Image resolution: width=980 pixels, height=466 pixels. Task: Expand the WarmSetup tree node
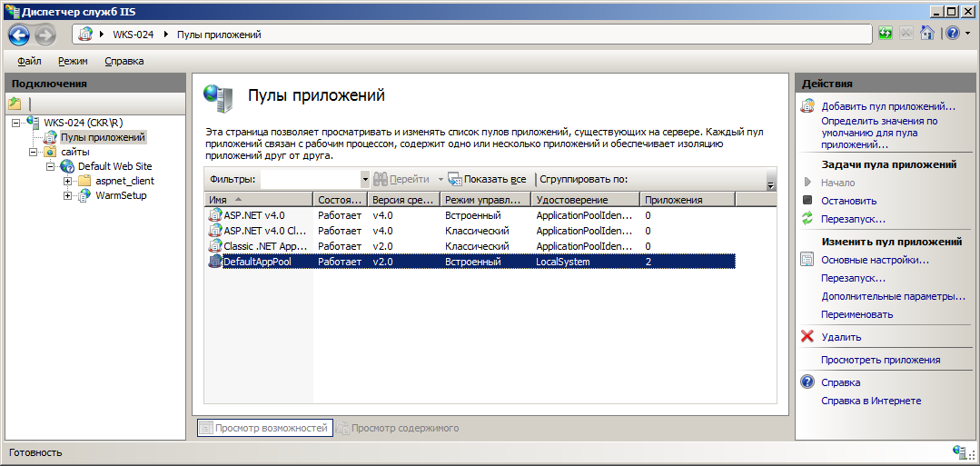68,196
